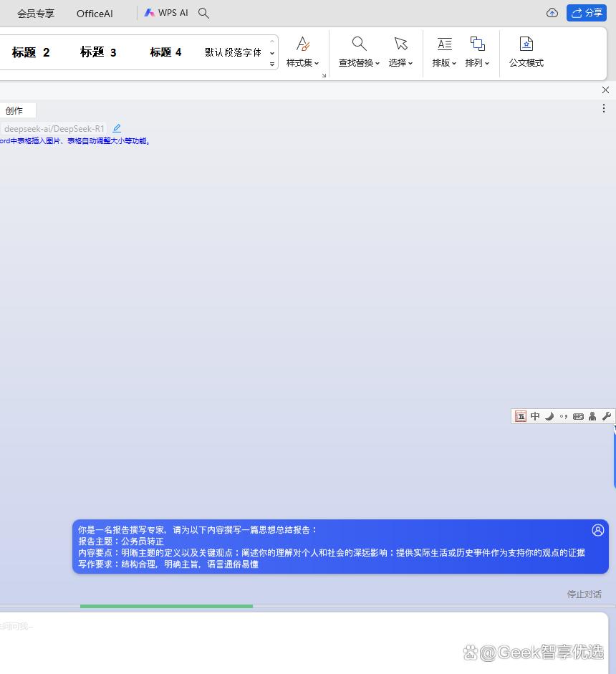Apply the 标题 3 heading style
616x674 pixels.
[x=98, y=52]
